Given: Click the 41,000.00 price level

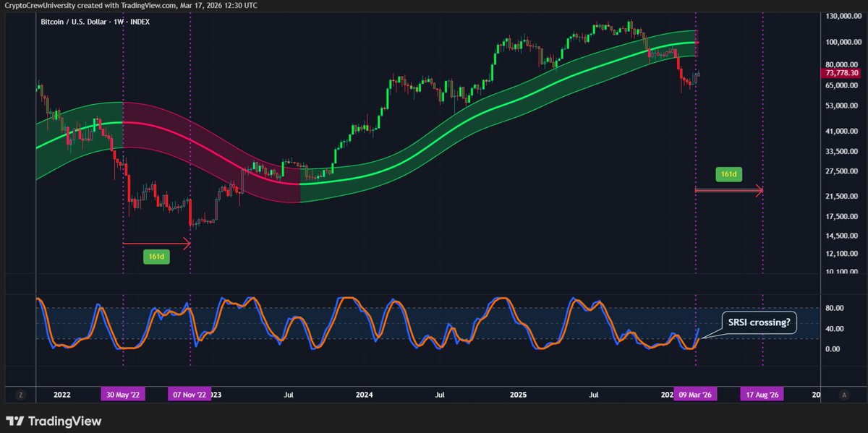Looking at the screenshot, I should coord(843,132).
